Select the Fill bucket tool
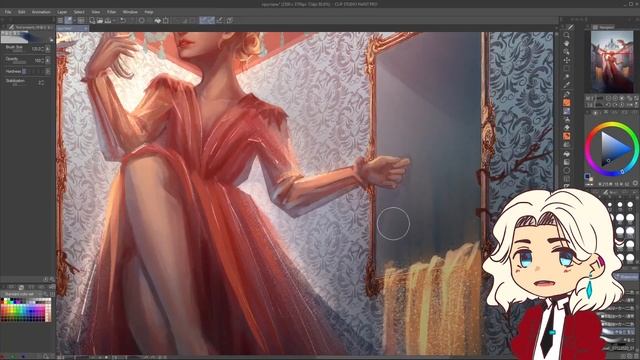The width and height of the screenshot is (640, 360). pos(567,153)
